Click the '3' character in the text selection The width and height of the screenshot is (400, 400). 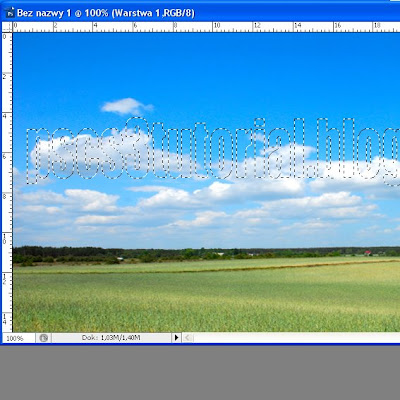(x=137, y=148)
